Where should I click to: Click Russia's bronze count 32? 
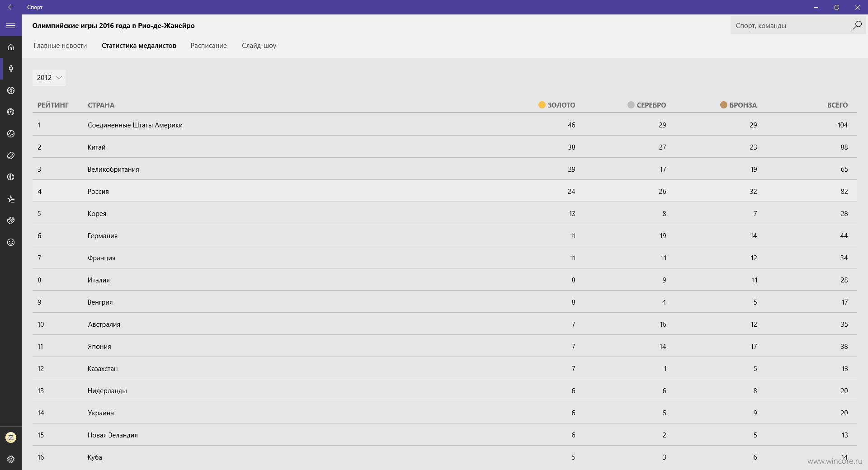pyautogui.click(x=753, y=192)
